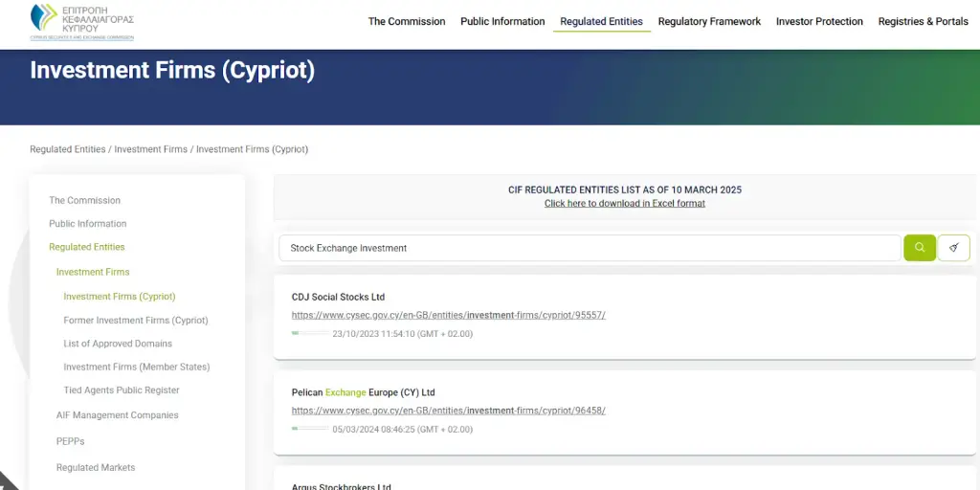Image resolution: width=980 pixels, height=490 pixels.
Task: Open PEPPs sidebar item
Action: 70,441
